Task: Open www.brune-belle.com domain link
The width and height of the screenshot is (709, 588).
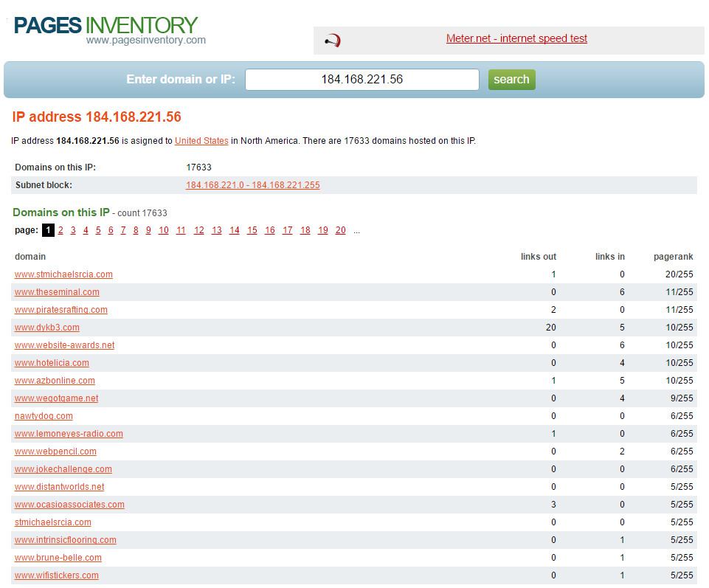Action: (58, 558)
